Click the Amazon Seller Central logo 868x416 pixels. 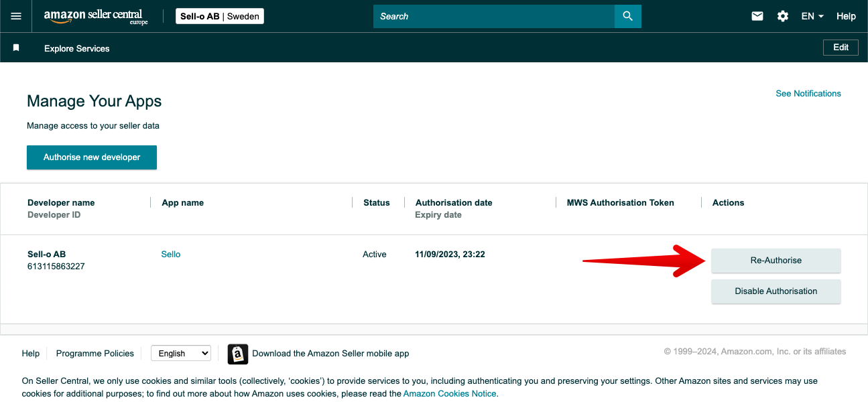click(96, 17)
